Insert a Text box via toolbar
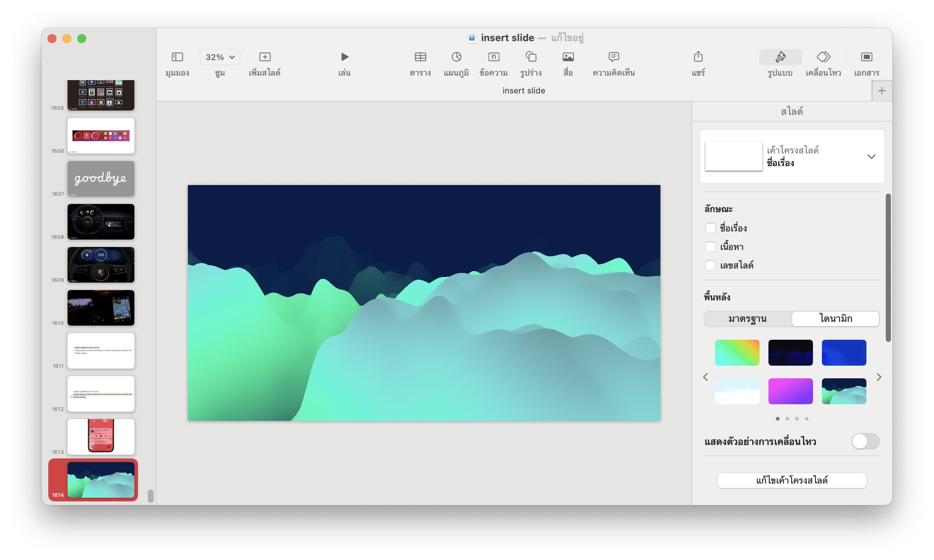 (x=493, y=57)
